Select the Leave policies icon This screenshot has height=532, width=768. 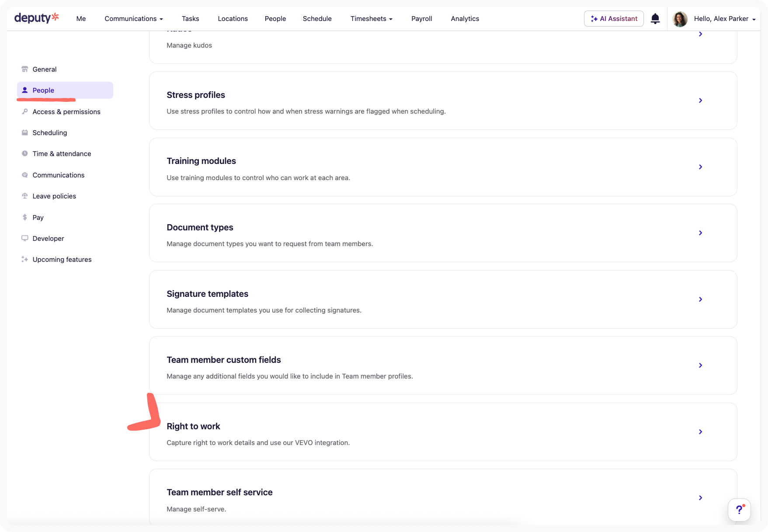(x=25, y=196)
